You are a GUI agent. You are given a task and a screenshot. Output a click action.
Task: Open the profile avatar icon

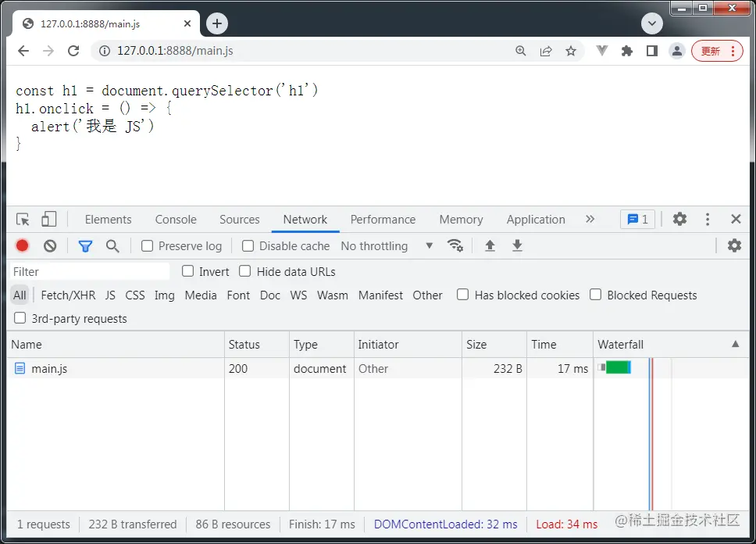click(677, 51)
